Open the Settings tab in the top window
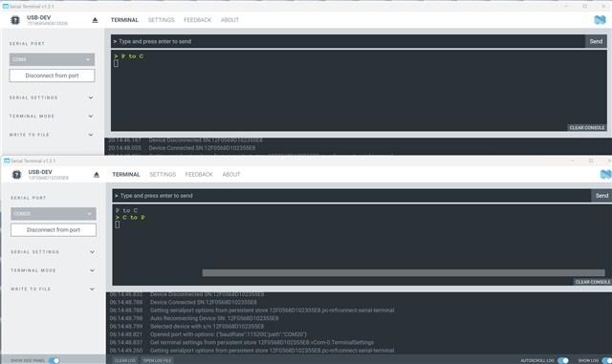This screenshot has width=612, height=364. [x=162, y=20]
